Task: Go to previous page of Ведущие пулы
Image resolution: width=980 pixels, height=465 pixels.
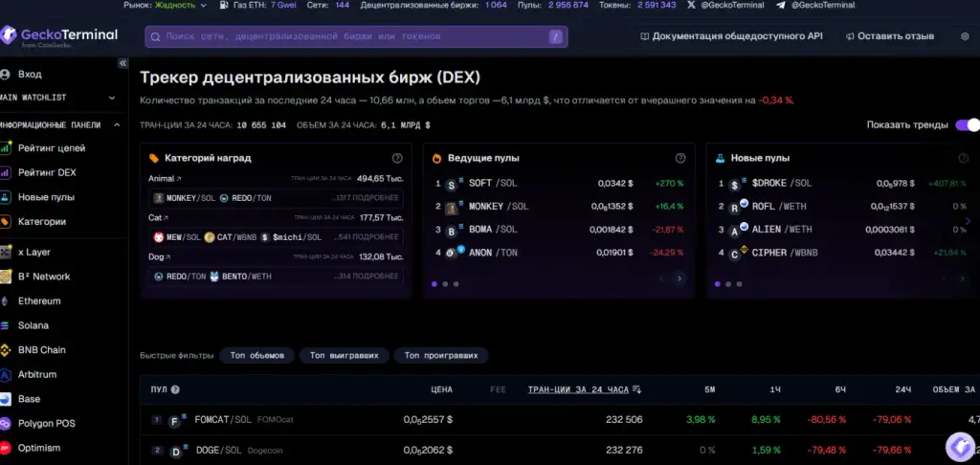Action: click(661, 278)
